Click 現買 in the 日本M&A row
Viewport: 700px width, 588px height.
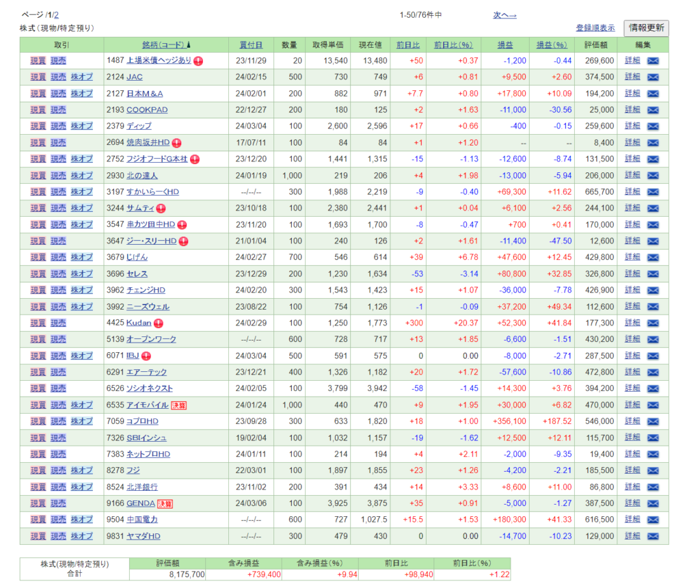[38, 94]
